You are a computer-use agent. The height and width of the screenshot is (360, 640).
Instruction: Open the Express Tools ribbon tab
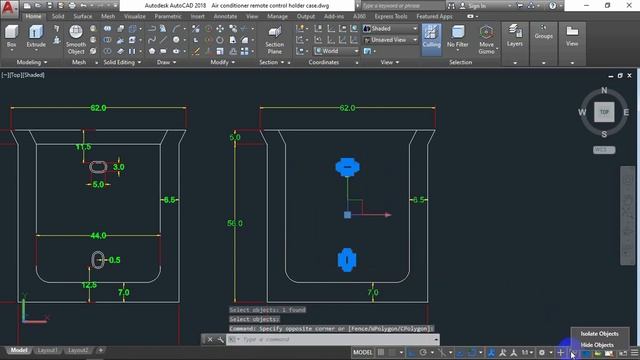point(391,16)
